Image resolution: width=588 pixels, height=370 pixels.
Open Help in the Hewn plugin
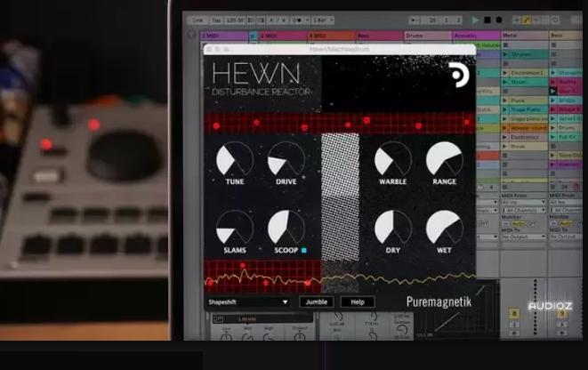(358, 302)
